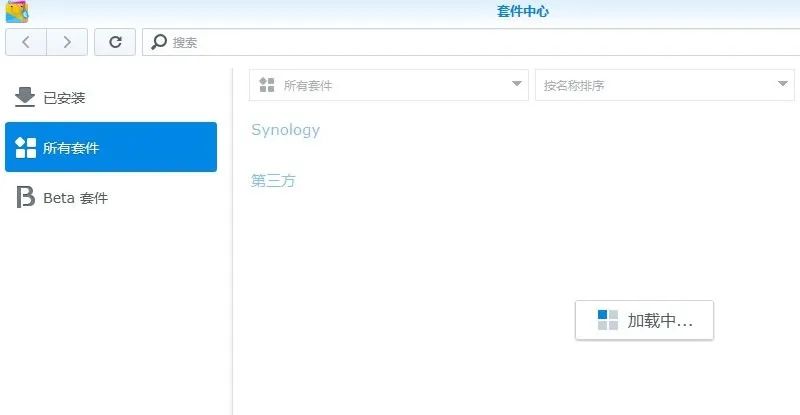Focus the 搜索 search field
Screen dimensions: 800x415
(471, 42)
